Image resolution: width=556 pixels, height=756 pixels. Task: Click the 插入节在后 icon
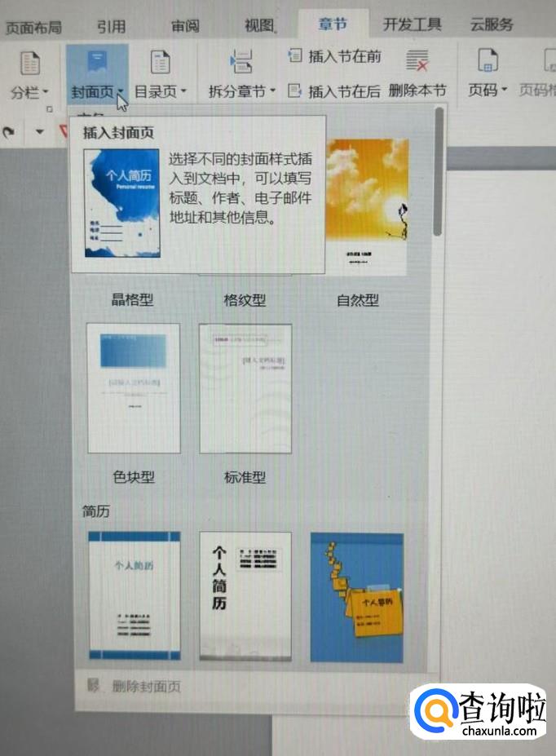click(294, 91)
